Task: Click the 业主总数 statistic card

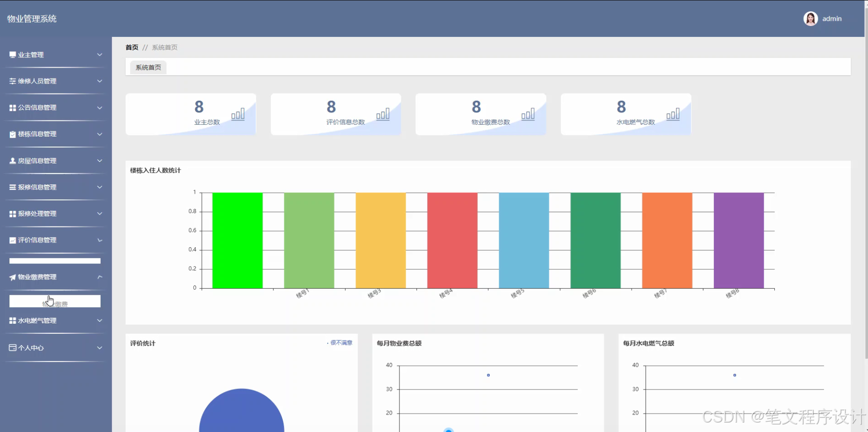Action: [x=191, y=114]
